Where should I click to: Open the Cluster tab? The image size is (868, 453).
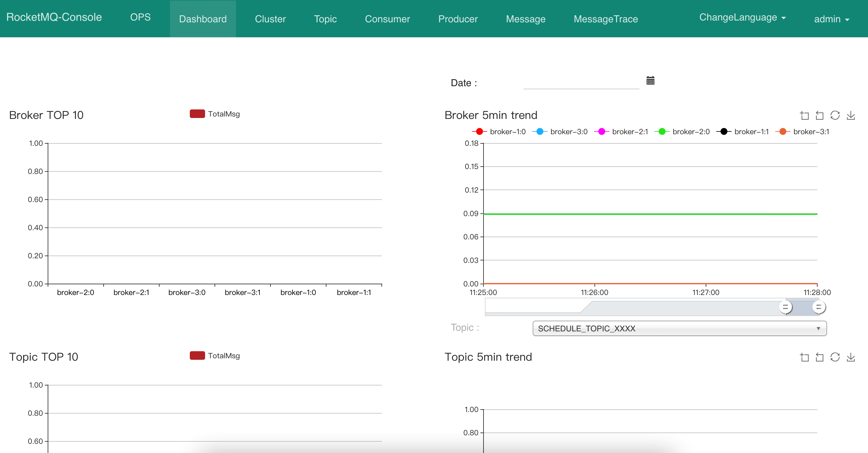click(x=270, y=19)
